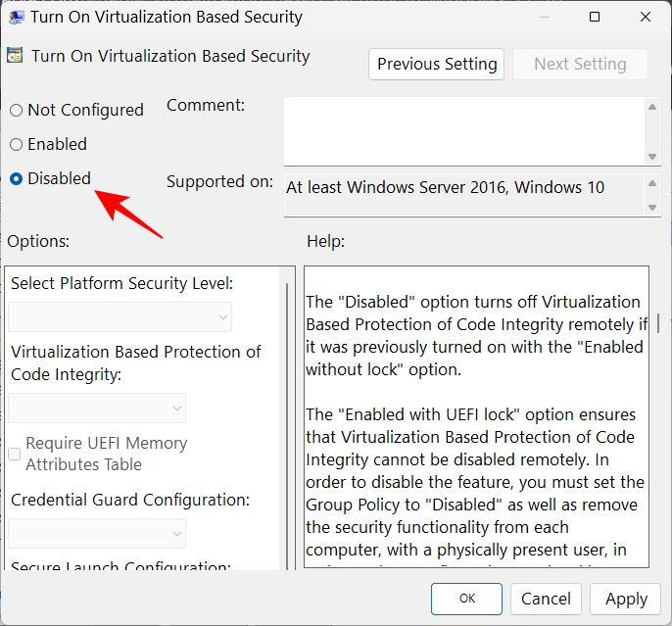The image size is (672, 626).
Task: Select the Enabled radio button
Action: pyautogui.click(x=17, y=145)
